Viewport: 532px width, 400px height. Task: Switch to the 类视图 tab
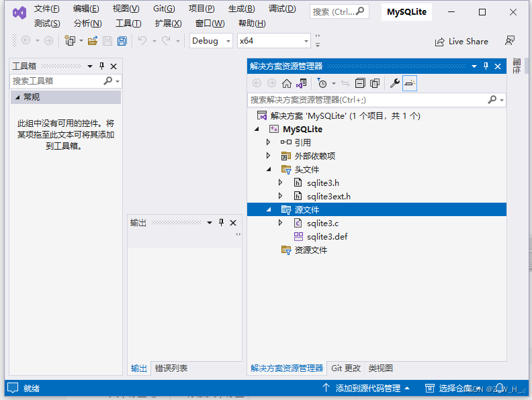(381, 368)
